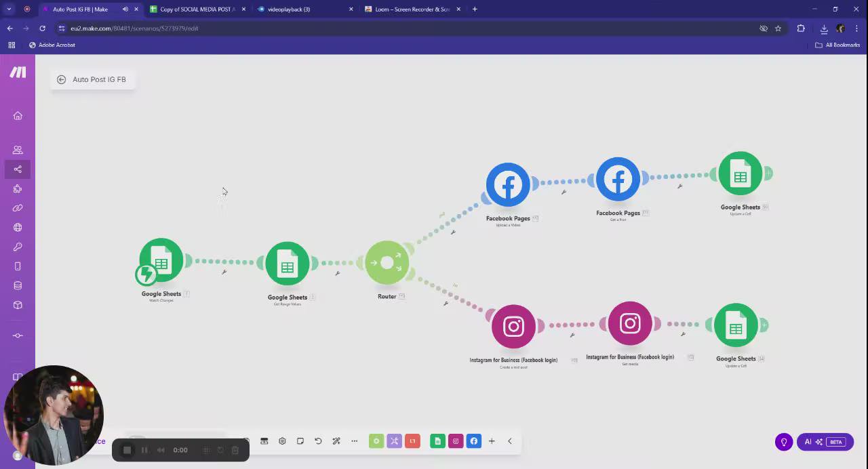Open the Data stores sidebar icon
The height and width of the screenshot is (469, 868).
pos(18,285)
